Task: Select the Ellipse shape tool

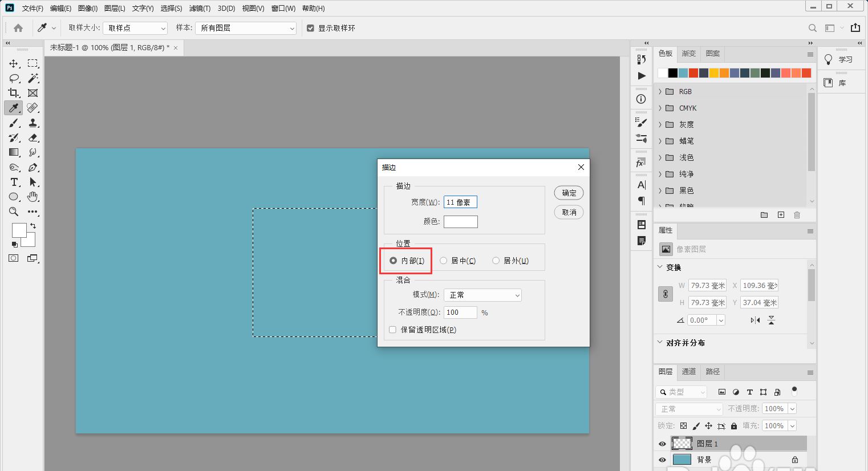Action: [14, 197]
